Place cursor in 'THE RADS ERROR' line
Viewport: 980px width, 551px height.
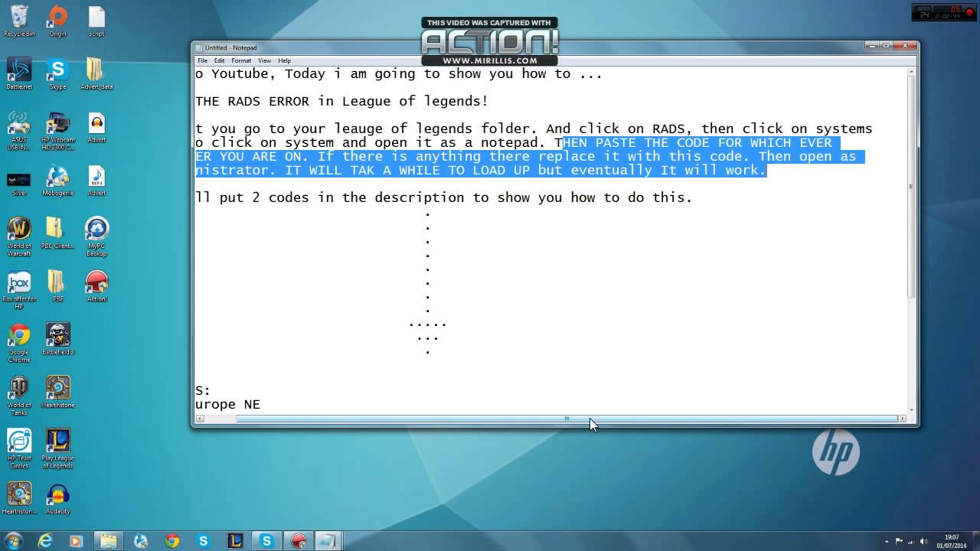point(341,101)
